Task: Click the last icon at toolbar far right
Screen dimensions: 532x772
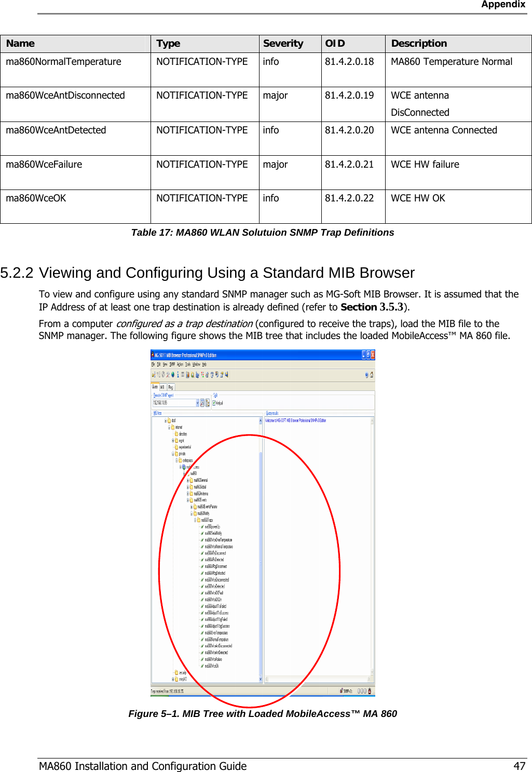Action: pyautogui.click(x=372, y=375)
